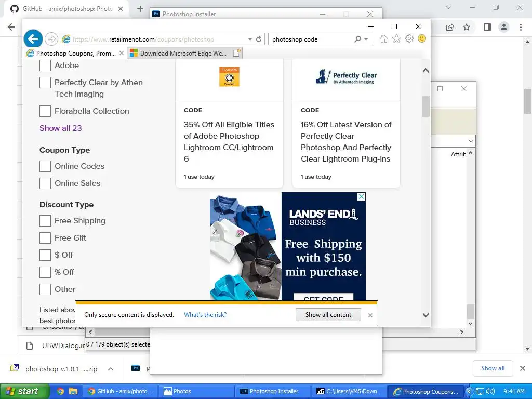Click the IE smiley feedback icon
532x399 pixels.
[x=422, y=38]
